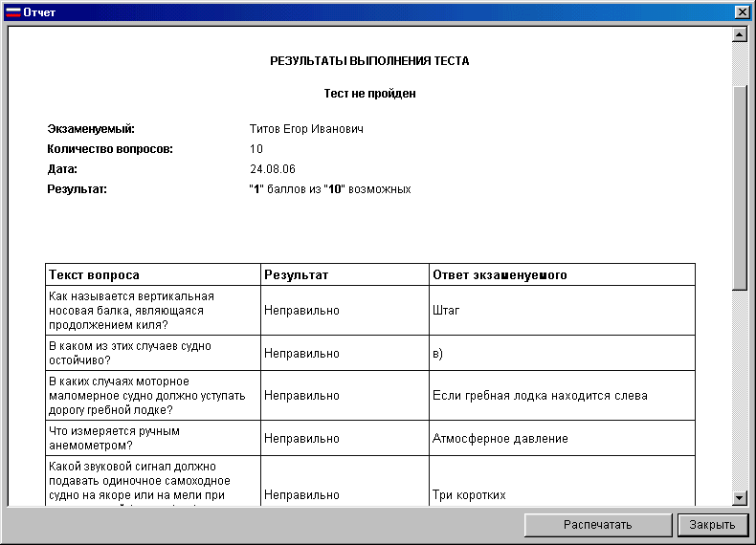Select the answer cell Штаг
This screenshot has height=545, width=756.
click(x=447, y=311)
